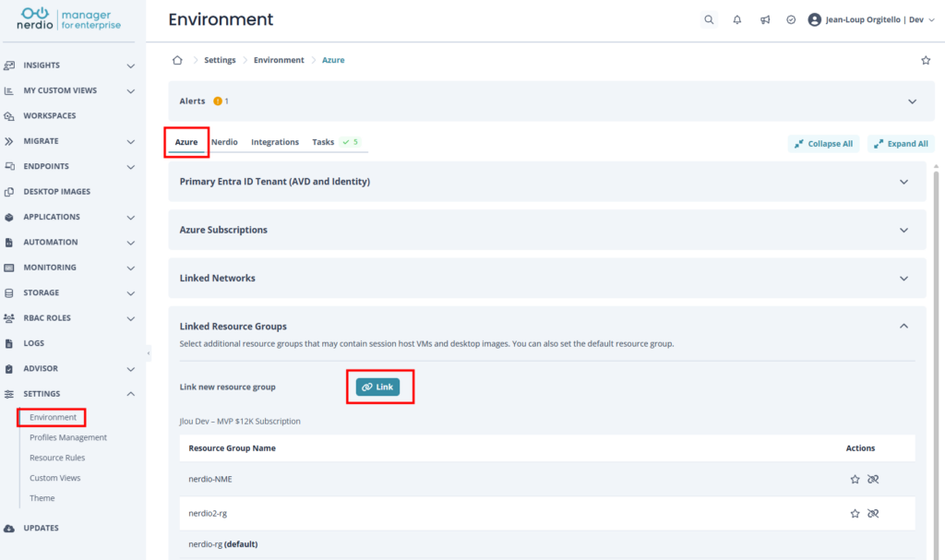Open the announcements megaphone icon
Screen dimensions: 945x560
pos(765,20)
